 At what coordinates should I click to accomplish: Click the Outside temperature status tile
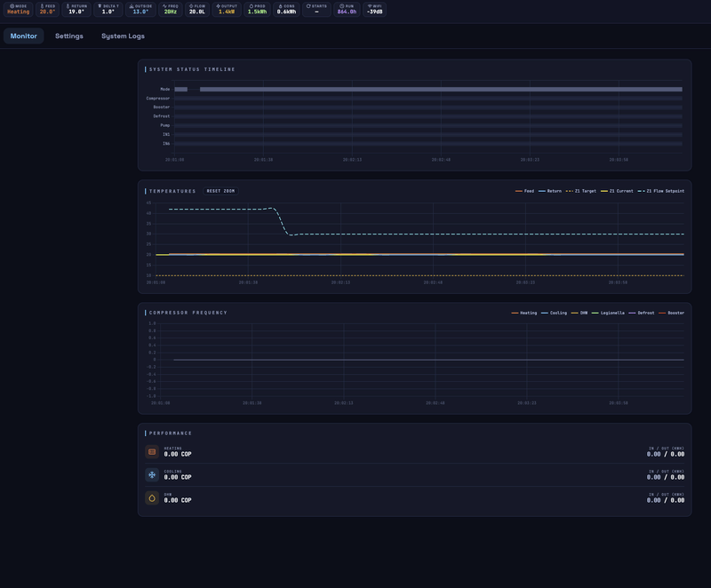tap(140, 9)
